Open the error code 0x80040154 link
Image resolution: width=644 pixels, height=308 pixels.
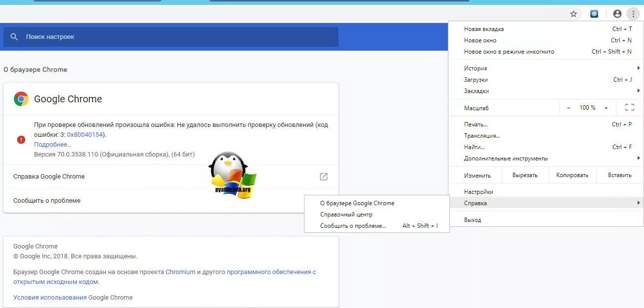pyautogui.click(x=85, y=135)
